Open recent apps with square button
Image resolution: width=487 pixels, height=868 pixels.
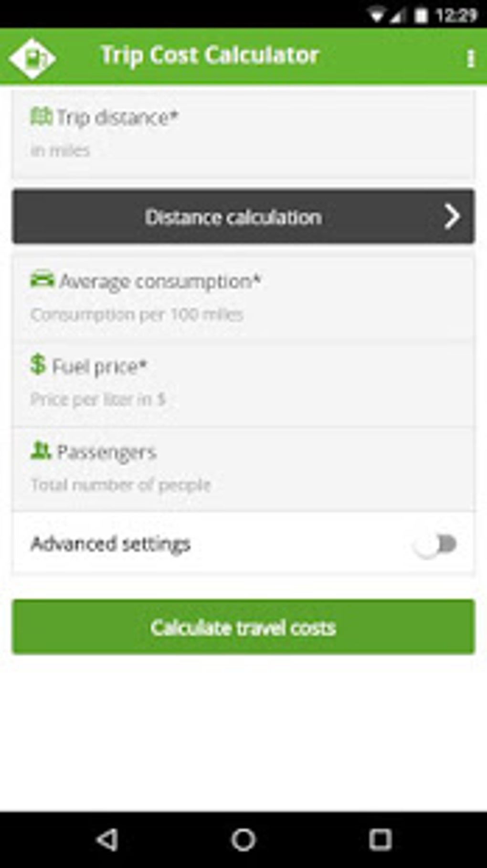click(x=380, y=839)
